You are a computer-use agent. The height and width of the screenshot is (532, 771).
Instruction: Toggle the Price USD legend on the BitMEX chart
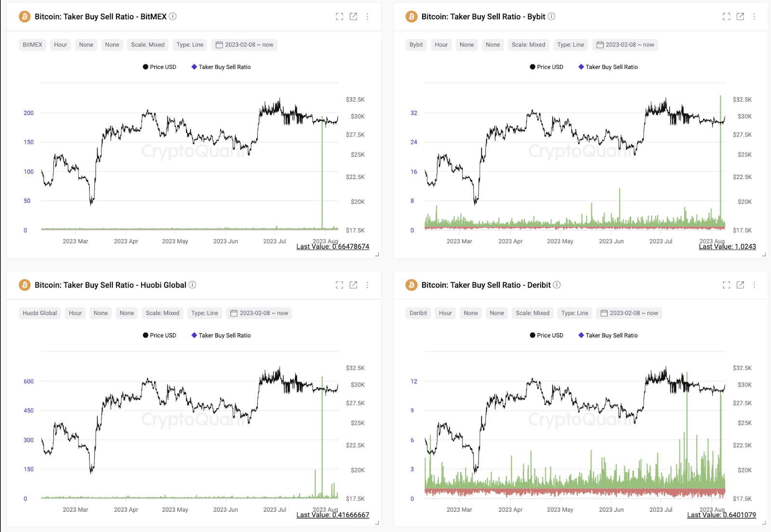[x=159, y=67]
